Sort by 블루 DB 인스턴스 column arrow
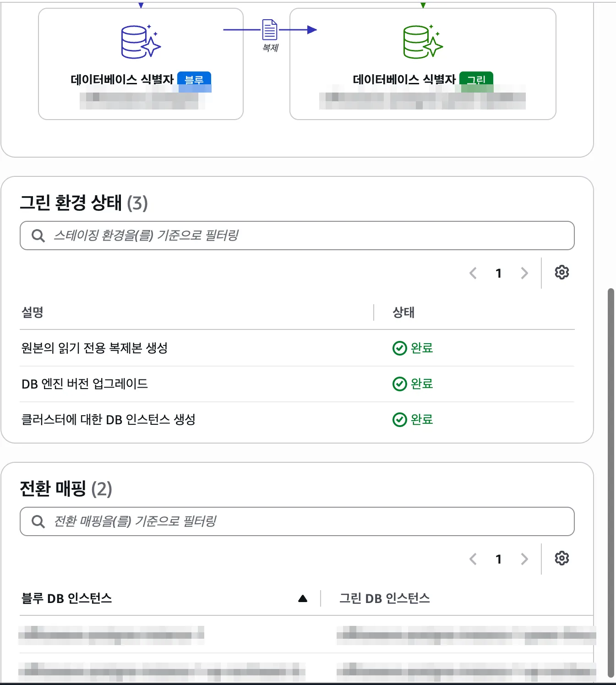 [x=303, y=599]
